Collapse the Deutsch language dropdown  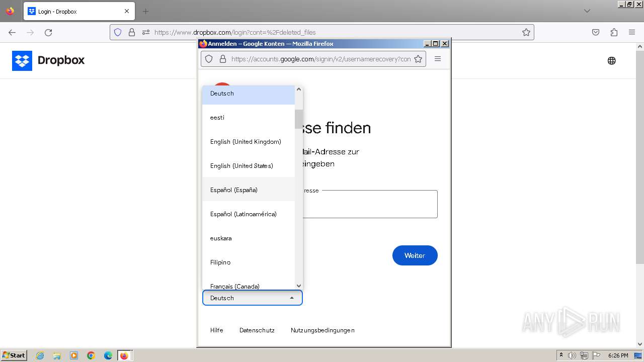click(252, 298)
